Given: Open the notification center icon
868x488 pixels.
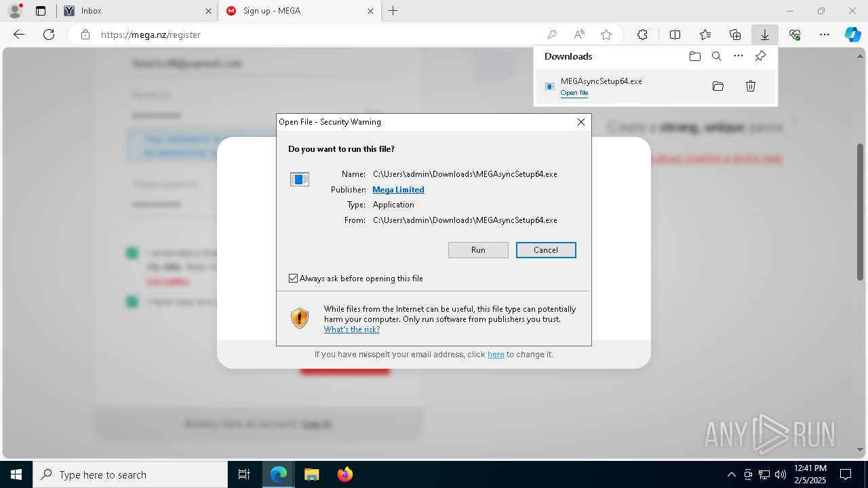Looking at the screenshot, I should click(846, 474).
